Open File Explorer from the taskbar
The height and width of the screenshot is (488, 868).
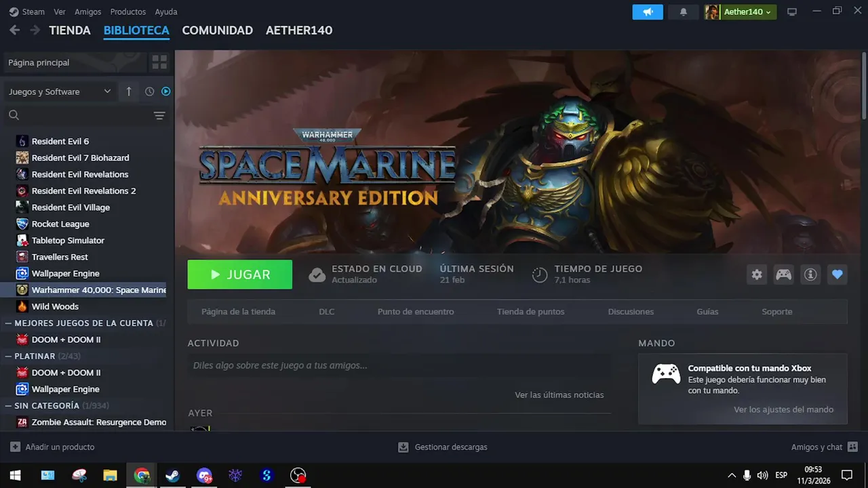[111, 475]
